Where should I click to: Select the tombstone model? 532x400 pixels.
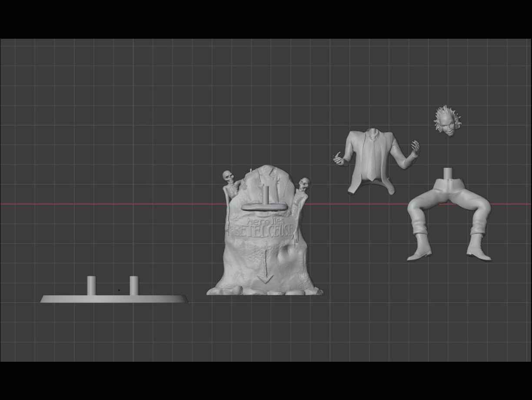point(265,230)
